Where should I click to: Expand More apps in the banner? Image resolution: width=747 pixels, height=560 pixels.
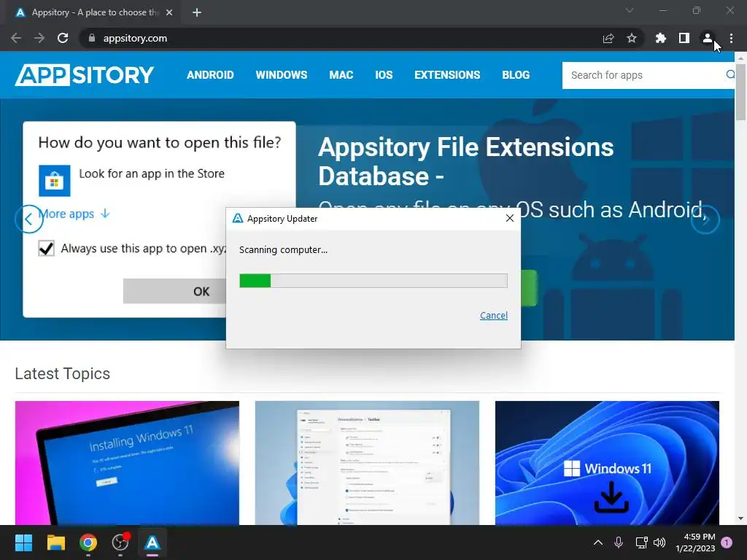[x=74, y=214]
